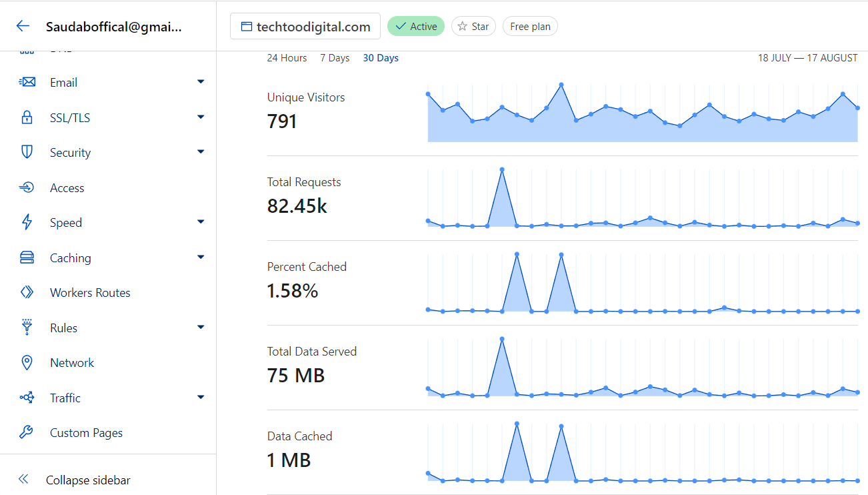Click the Caching drive icon
The image size is (868, 495).
[27, 258]
